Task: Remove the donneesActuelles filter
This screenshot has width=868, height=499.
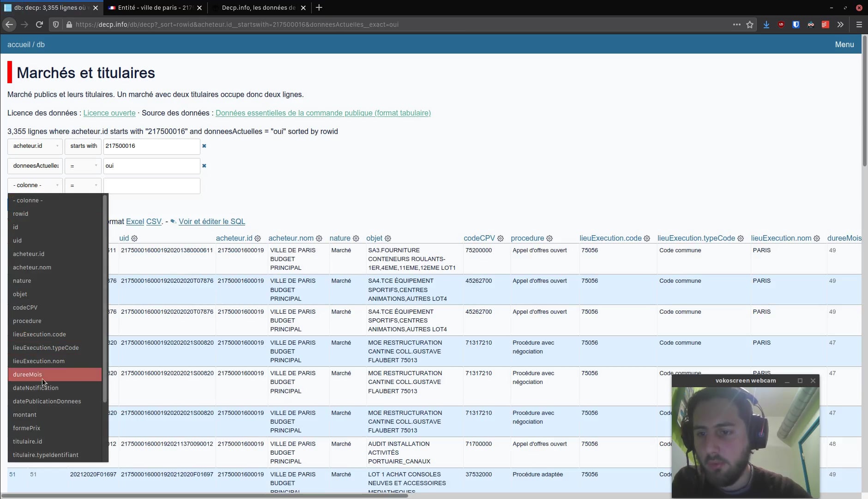Action: pos(204,166)
